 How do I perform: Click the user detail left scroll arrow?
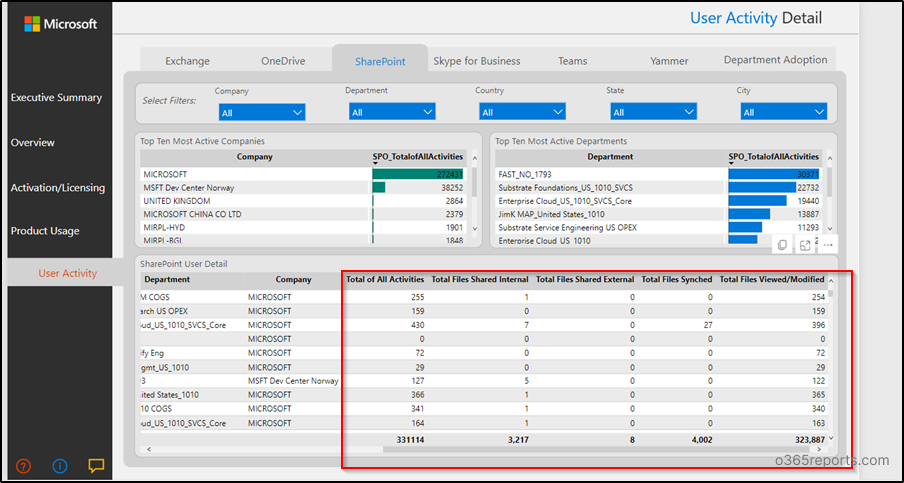click(x=148, y=449)
